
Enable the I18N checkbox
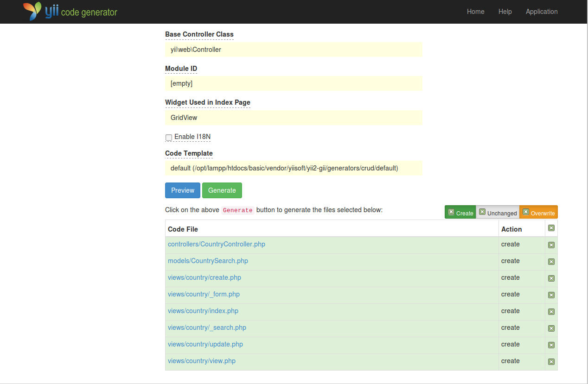(169, 138)
